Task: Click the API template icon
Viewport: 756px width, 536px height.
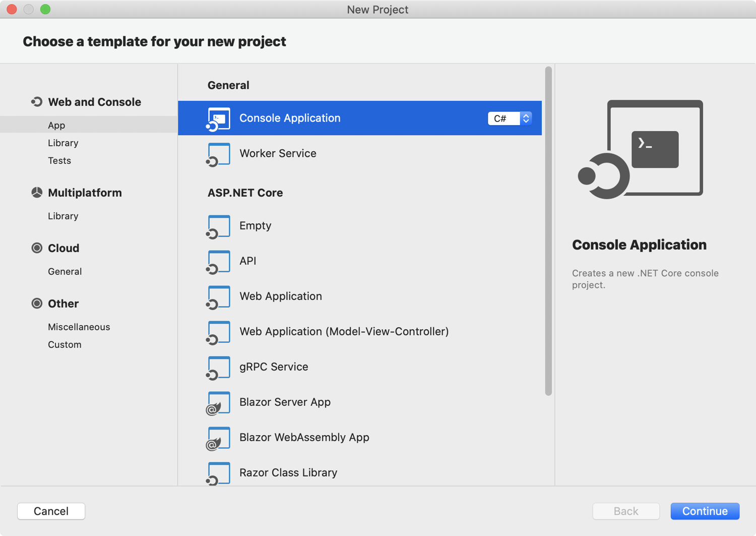Action: [x=218, y=262]
